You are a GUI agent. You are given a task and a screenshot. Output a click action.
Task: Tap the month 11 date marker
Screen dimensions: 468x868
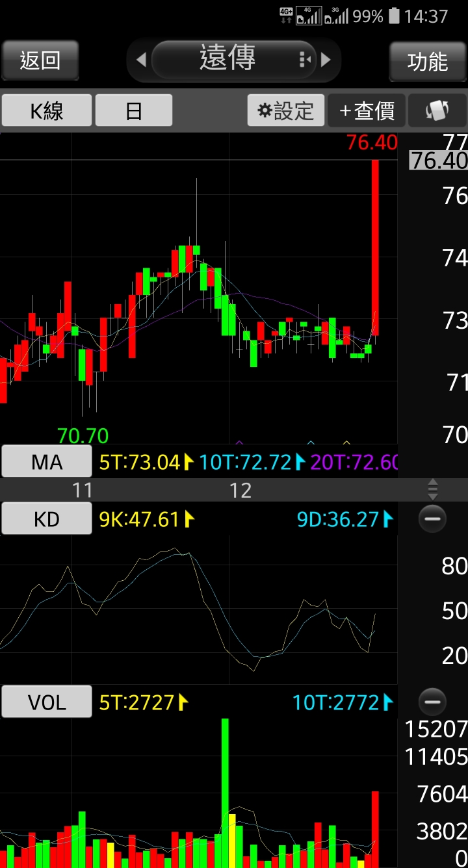click(83, 490)
